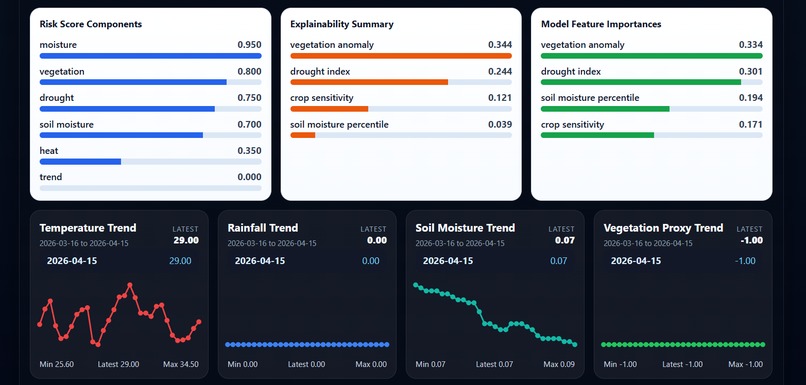
Task: Click the feature importance value 0.301
Action: [751, 71]
